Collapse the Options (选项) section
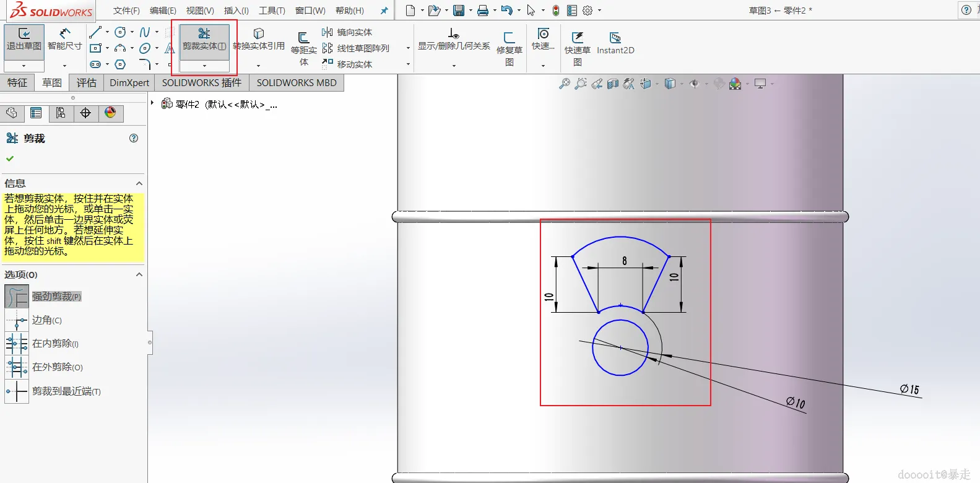This screenshot has height=483, width=980. (139, 274)
